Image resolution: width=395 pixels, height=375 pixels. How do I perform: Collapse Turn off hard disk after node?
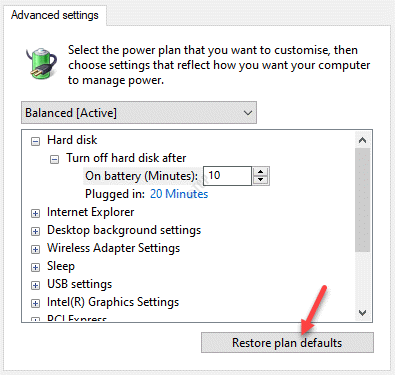[x=54, y=160]
